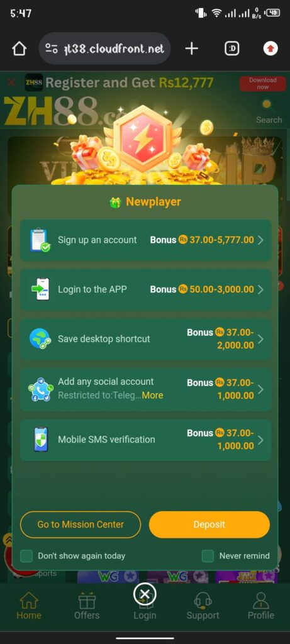Open the tab switcher icon

pos(231,49)
